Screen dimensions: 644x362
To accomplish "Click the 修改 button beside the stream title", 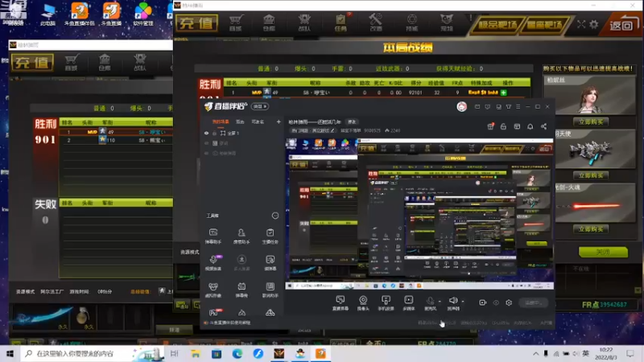I will tap(352, 122).
